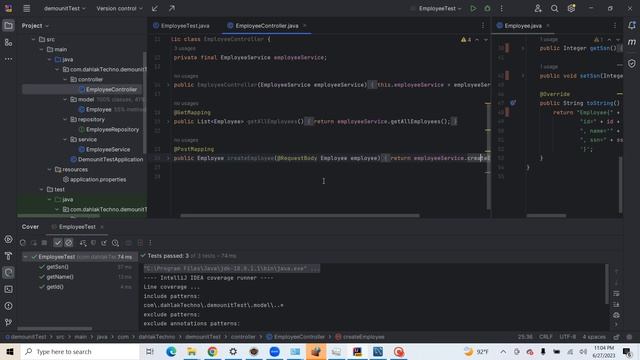Collapse the resources folder

(50, 169)
